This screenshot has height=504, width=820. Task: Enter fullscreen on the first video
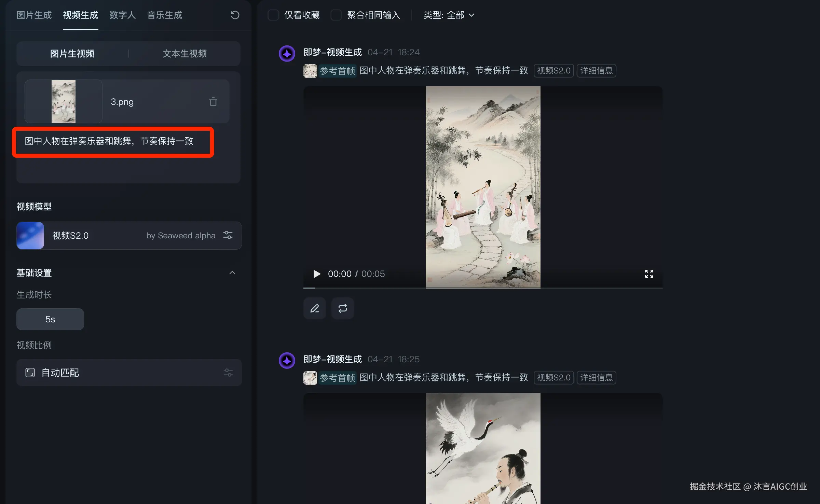(x=649, y=274)
